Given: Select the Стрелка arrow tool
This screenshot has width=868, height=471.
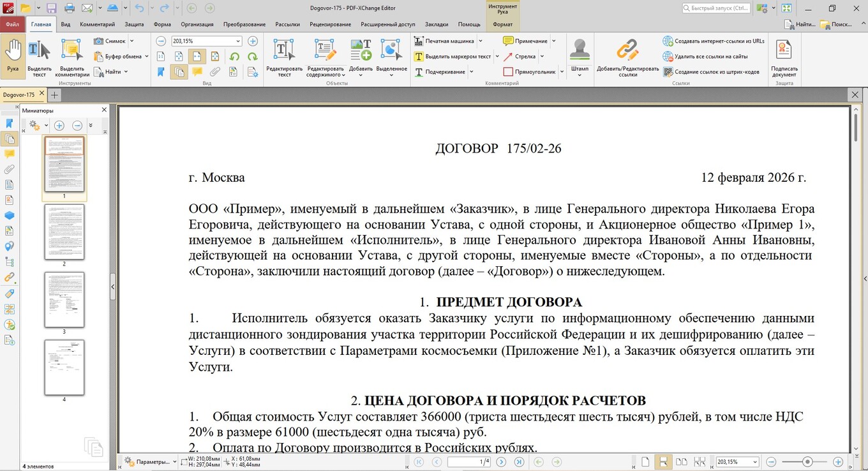Looking at the screenshot, I should (520, 56).
